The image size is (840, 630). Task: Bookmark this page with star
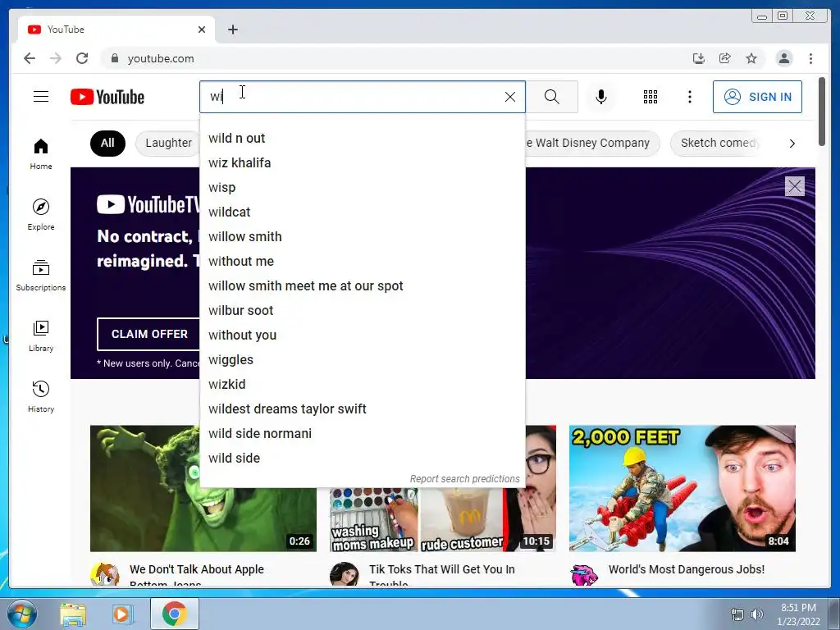click(751, 58)
